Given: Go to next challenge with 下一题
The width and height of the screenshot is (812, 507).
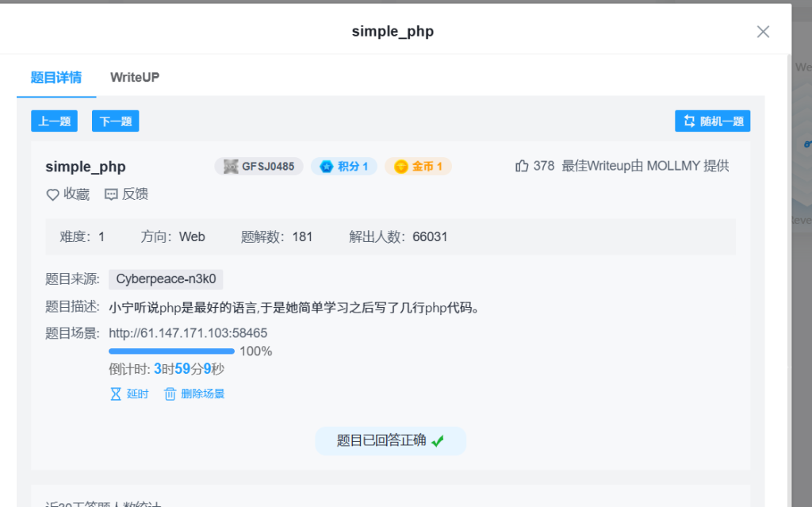Looking at the screenshot, I should coord(116,121).
